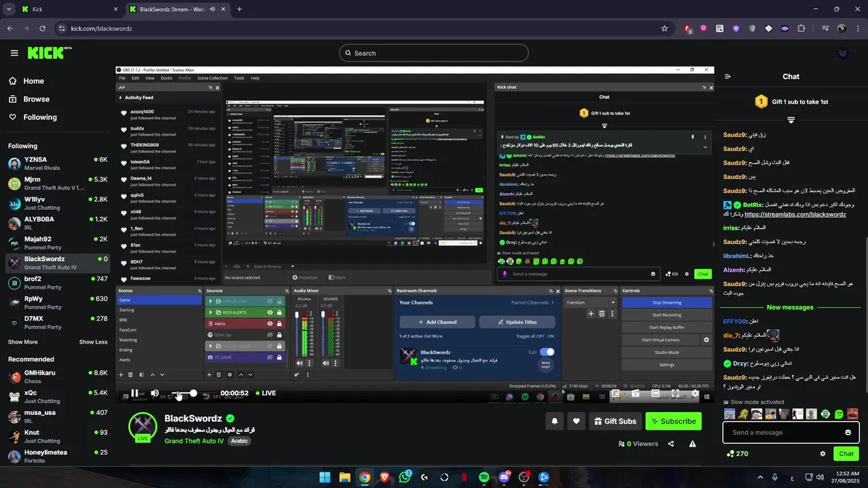Toggle PC GAME source eye in stream
This screenshot has width=868, height=488.
270,357
